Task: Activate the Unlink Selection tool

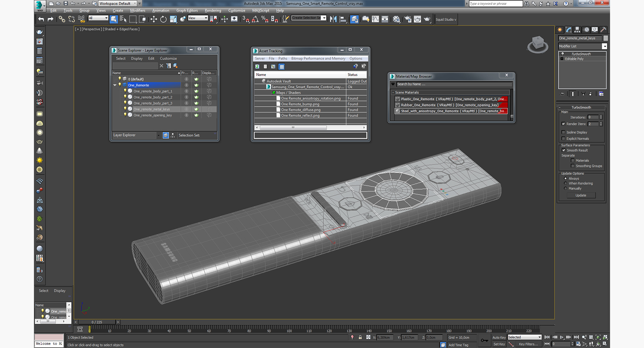Action: point(71,19)
